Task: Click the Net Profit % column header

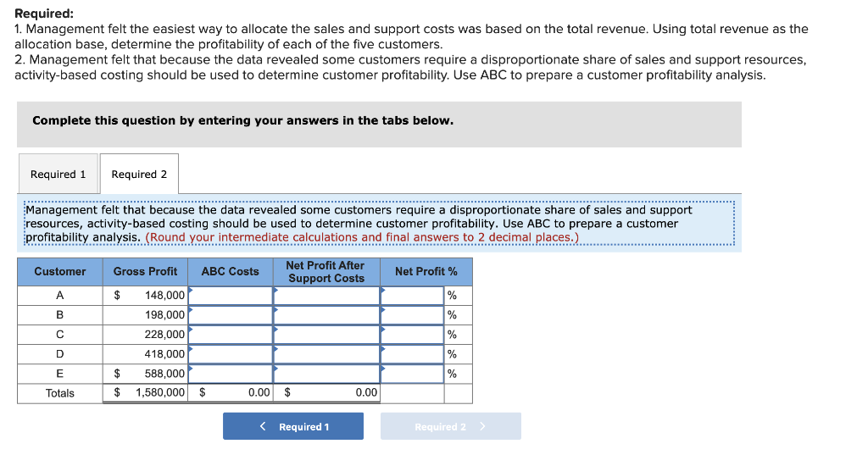Action: [426, 272]
